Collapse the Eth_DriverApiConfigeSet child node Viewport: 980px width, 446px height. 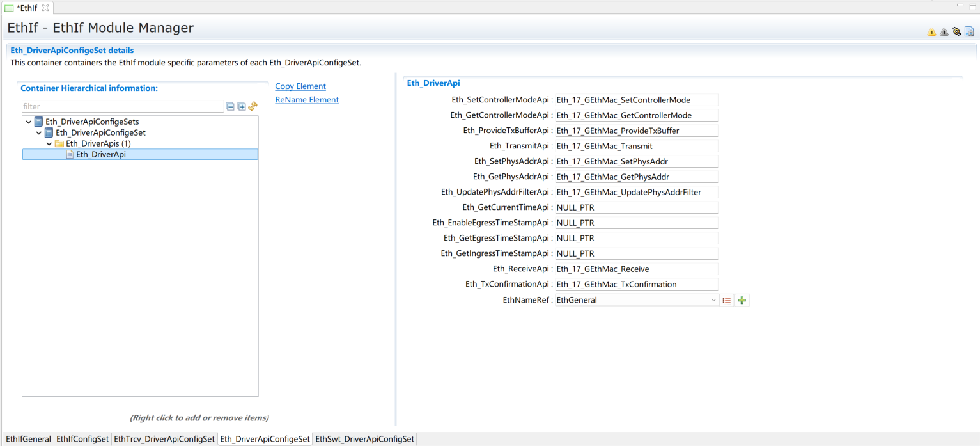pyautogui.click(x=39, y=133)
